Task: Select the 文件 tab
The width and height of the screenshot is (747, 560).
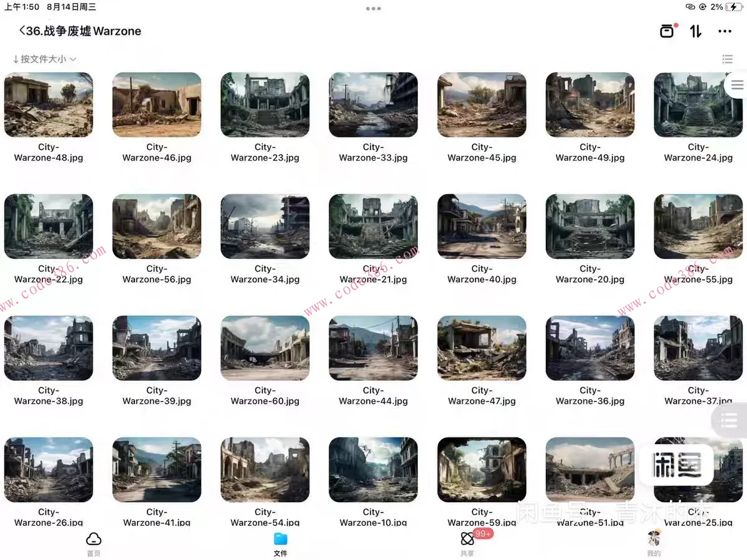Action: tap(280, 543)
